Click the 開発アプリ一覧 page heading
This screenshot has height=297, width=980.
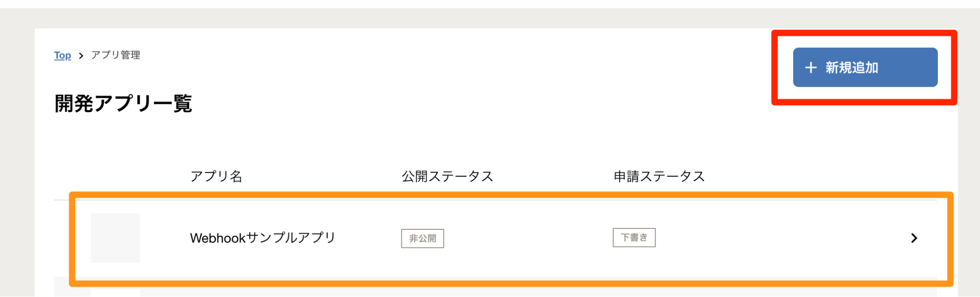pos(124,103)
